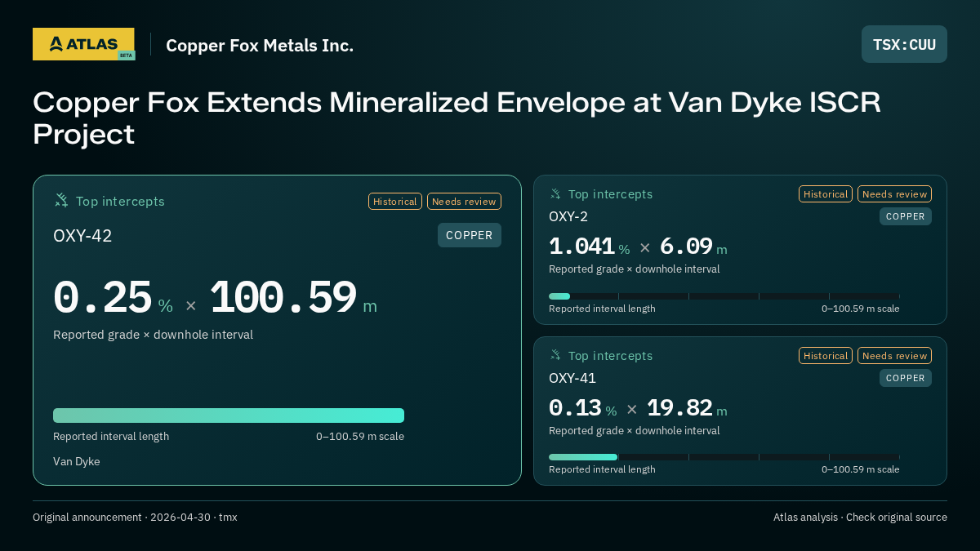Click the Needs review tag on the OXY-2 card

point(894,194)
